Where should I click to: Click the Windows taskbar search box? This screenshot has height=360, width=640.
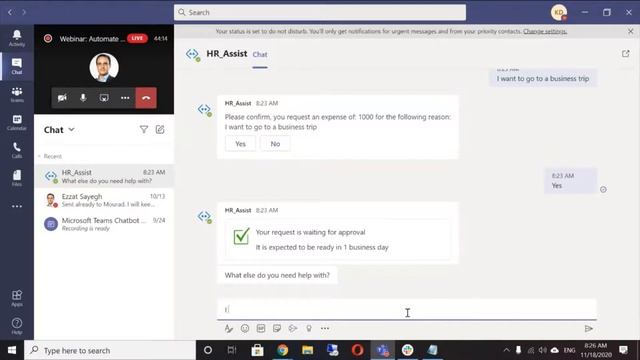(110, 350)
